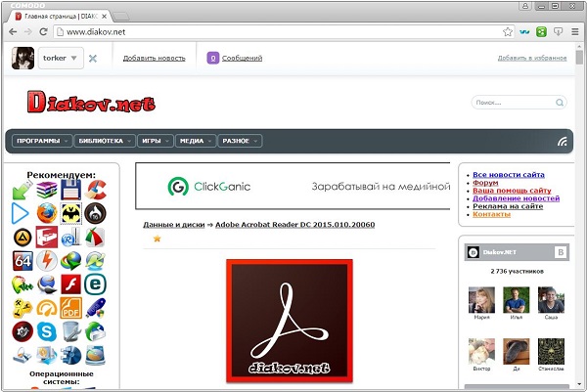
Task: Click the red Adobe Flash Player icon
Action: 71,284
